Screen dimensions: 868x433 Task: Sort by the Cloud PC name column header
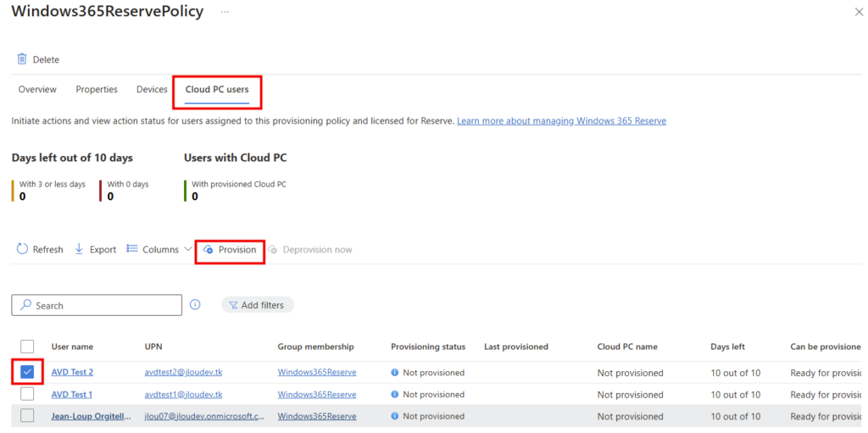coord(627,347)
